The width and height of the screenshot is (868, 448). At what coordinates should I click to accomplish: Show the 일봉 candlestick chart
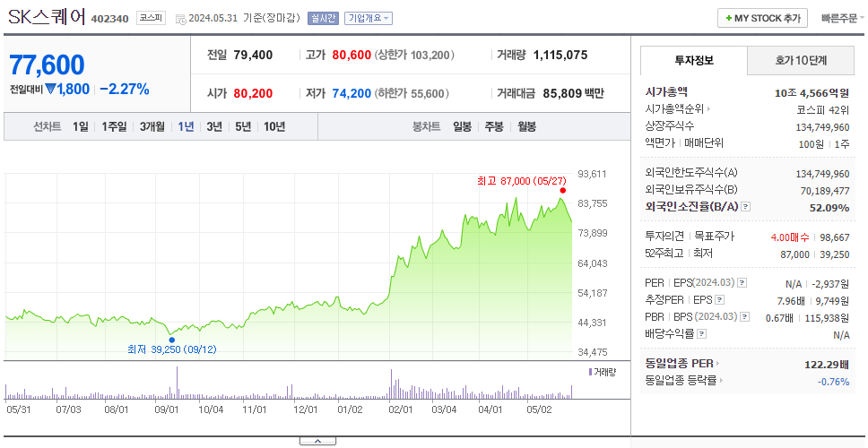click(x=462, y=126)
